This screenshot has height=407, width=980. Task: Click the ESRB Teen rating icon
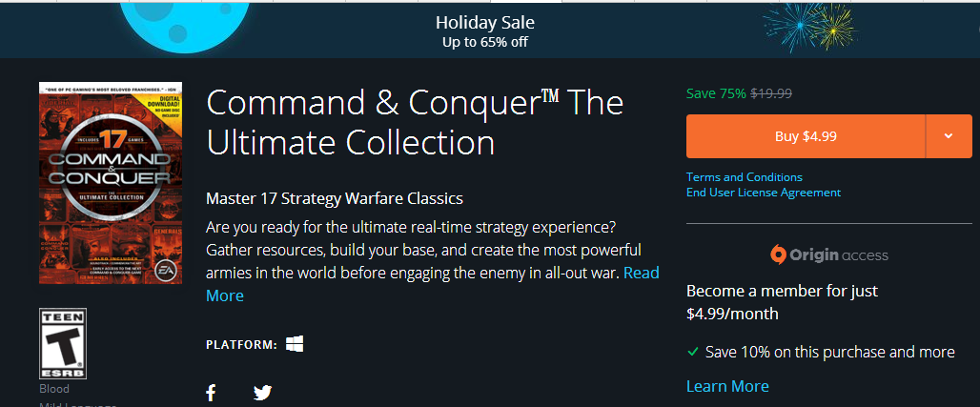point(63,343)
